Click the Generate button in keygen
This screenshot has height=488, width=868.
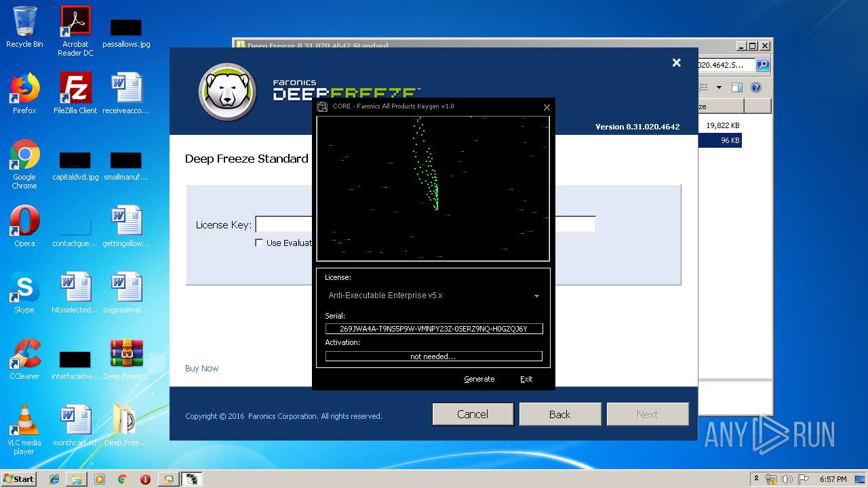coord(479,379)
